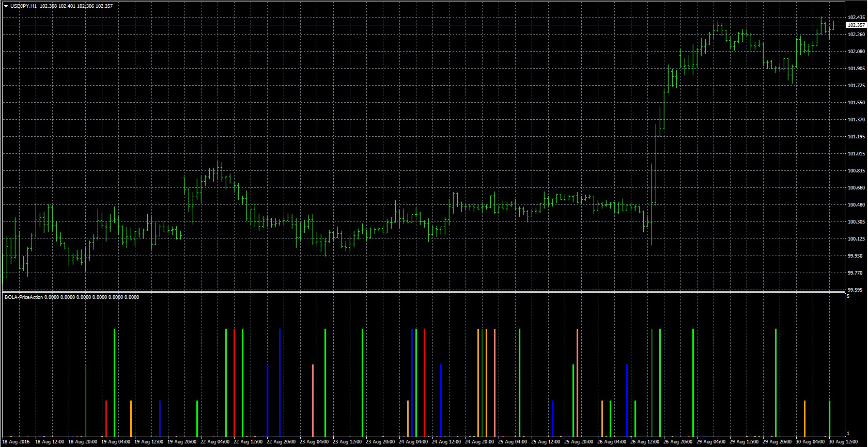Click the highlighted current price tag 102.357

coord(856,25)
